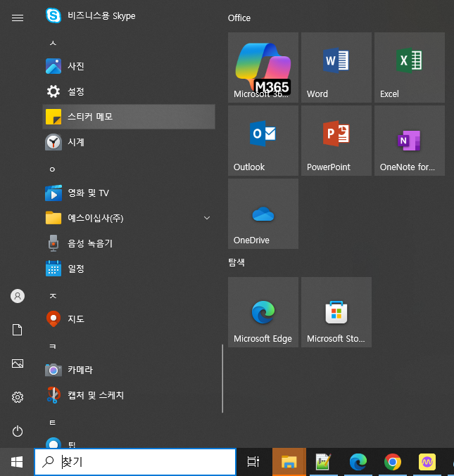Screen dimensions: 454x476
Task: Open the 카메라 camera app
Action: (x=129, y=370)
